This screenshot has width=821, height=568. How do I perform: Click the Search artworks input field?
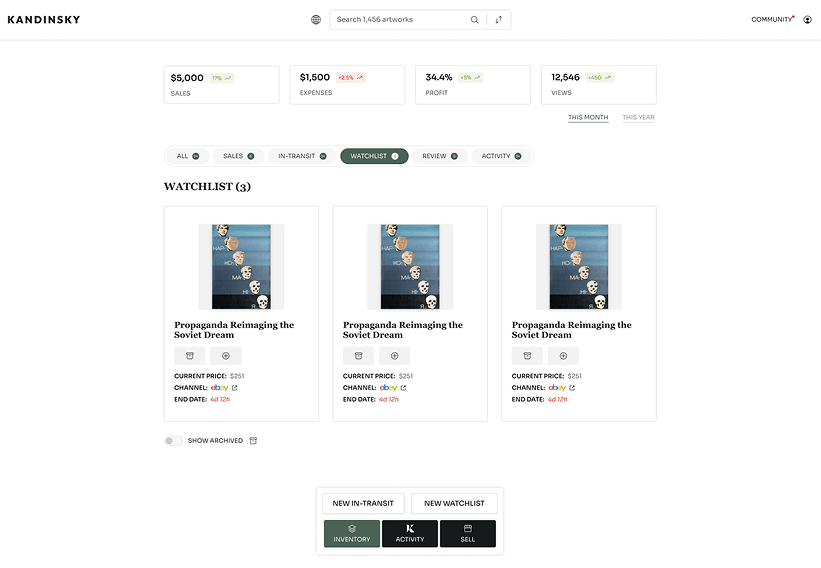pyautogui.click(x=400, y=19)
